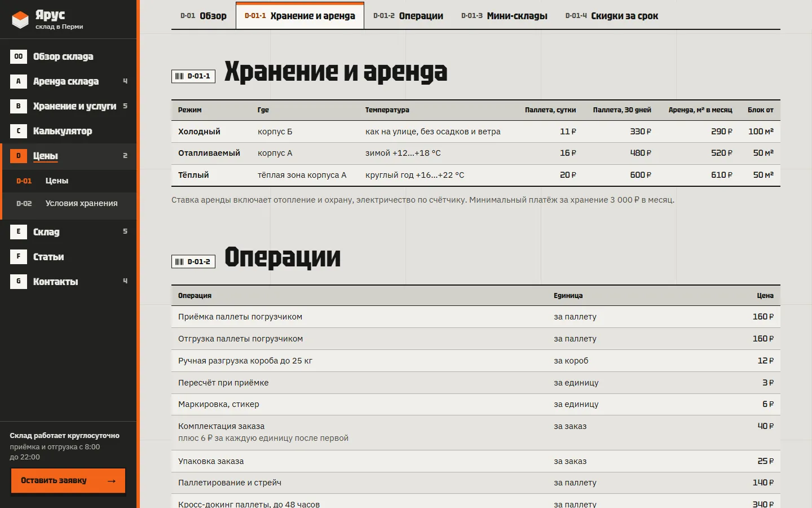The image size is (812, 508).
Task: Collapse the Цены sidebar section
Action: [x=69, y=156]
